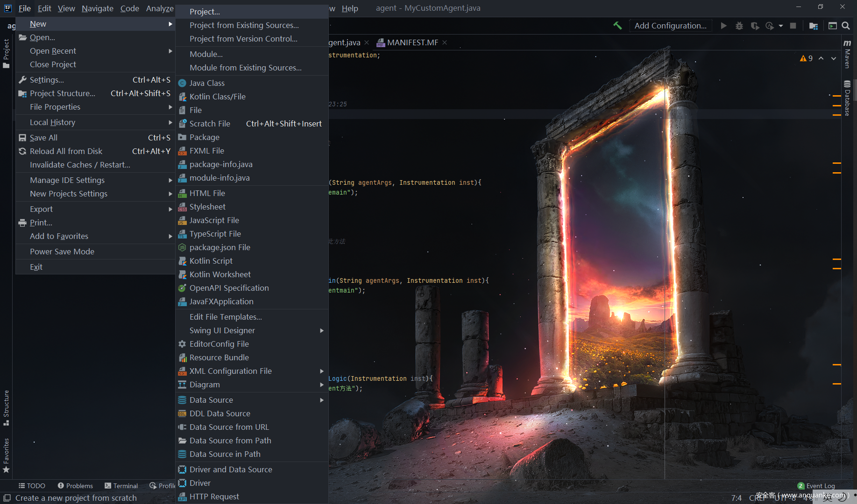Screen dimensions: 857x504
Task: Click the Stop square icon in toolbar
Action: [x=793, y=26]
